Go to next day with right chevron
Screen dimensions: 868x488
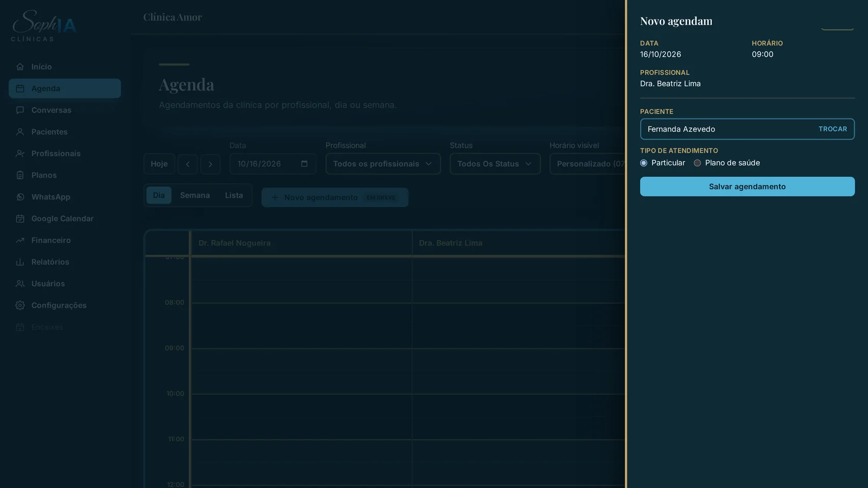coord(210,164)
